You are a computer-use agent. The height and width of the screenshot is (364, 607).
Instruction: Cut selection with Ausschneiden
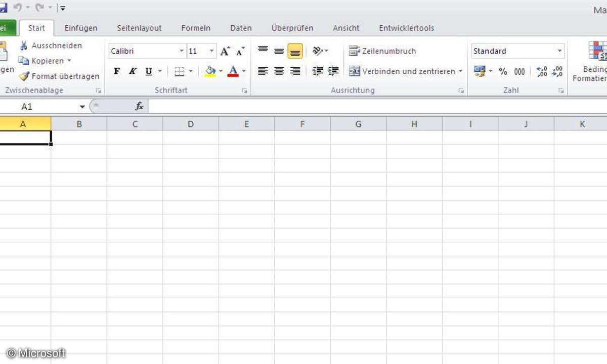pos(50,45)
